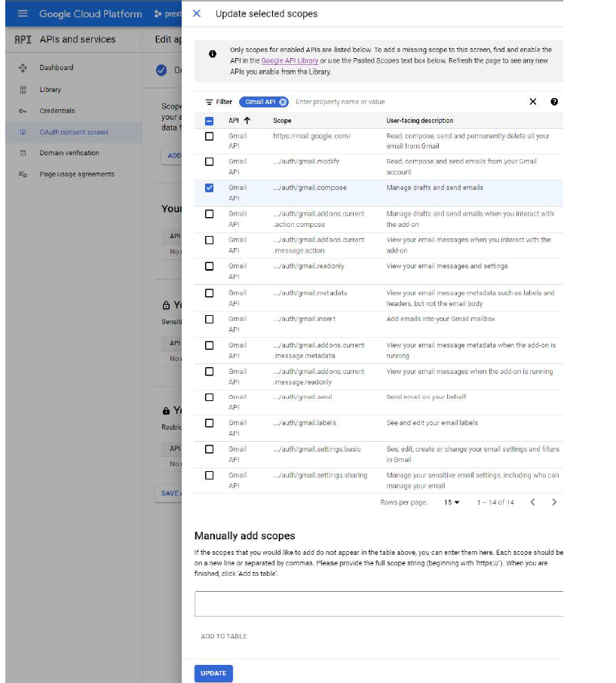Go to next page of scopes
616x683 pixels.
(x=554, y=502)
